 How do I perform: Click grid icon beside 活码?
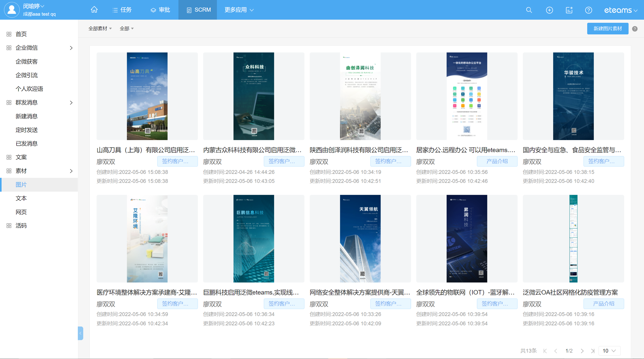(9, 226)
